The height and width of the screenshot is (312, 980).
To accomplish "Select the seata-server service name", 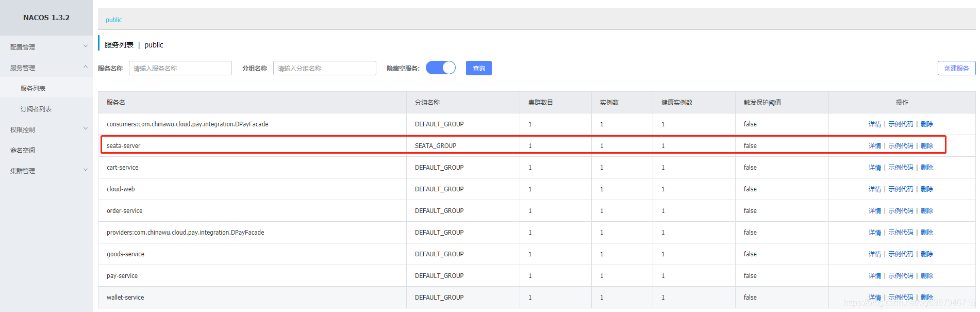I will [x=124, y=146].
